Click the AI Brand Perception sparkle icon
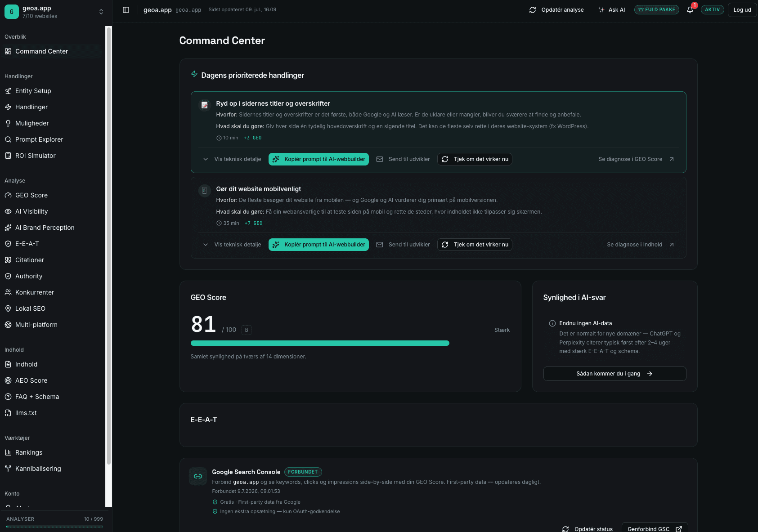 (x=8, y=228)
